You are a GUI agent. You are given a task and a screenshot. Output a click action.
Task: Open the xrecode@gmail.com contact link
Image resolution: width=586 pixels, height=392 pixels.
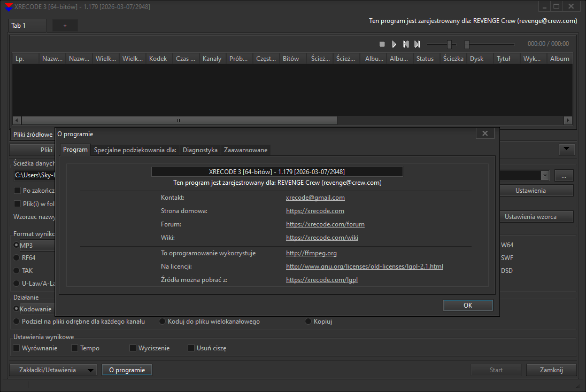coord(315,198)
